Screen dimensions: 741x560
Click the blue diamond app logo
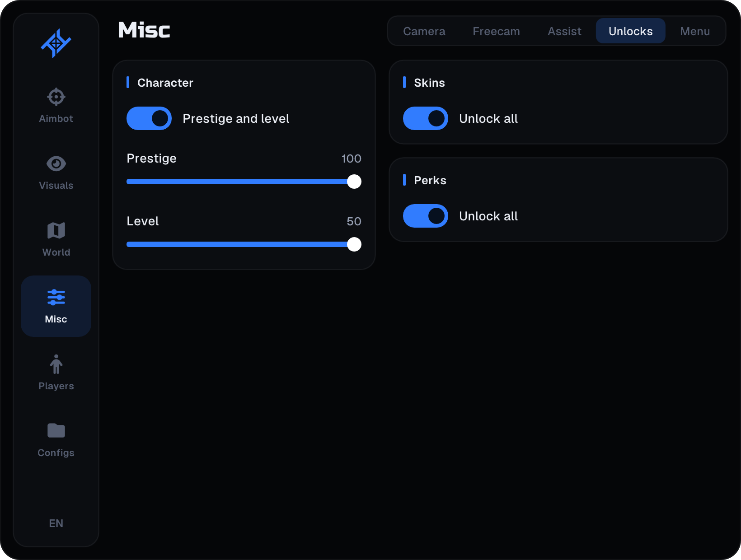coord(56,43)
